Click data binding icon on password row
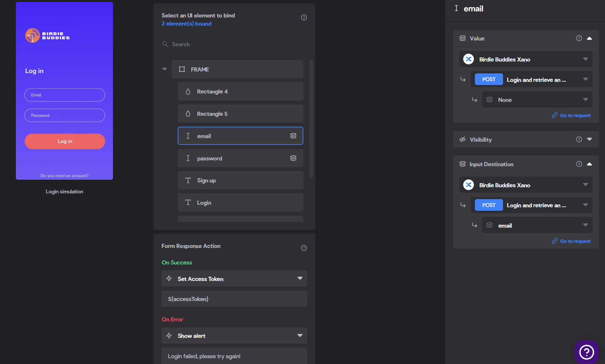Screen dimensions: 605x364 (293, 158)
